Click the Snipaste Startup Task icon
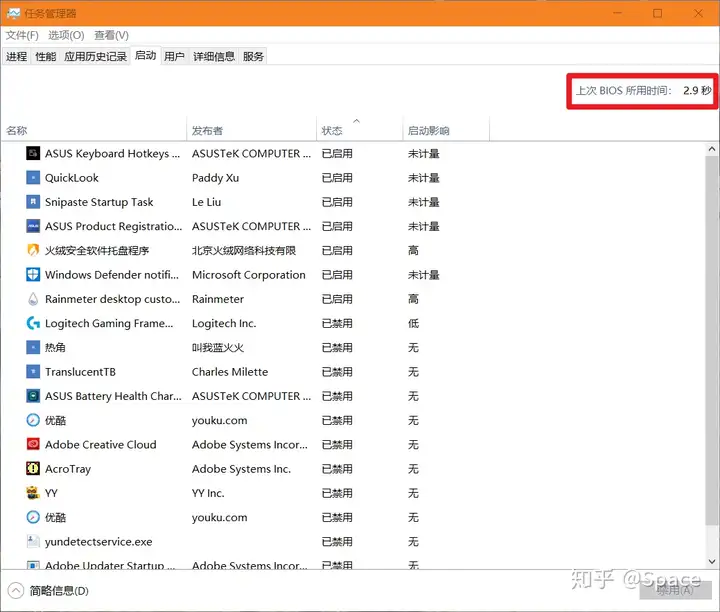 click(x=33, y=202)
